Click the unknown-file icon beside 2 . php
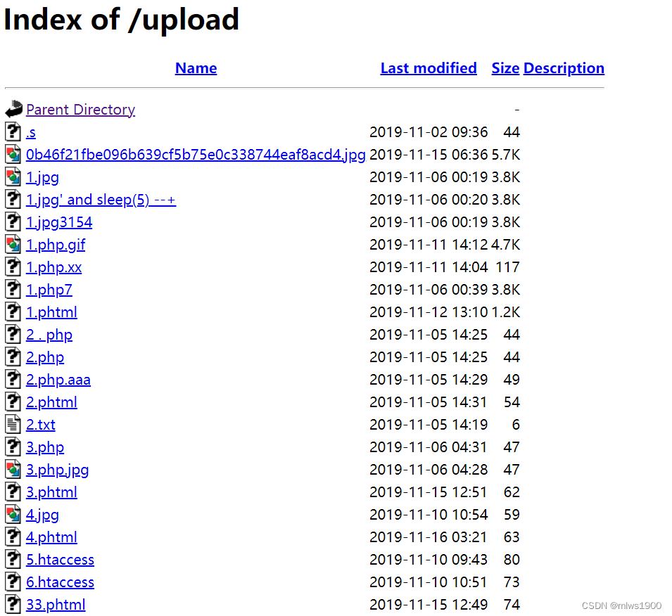The width and height of the screenshot is (672, 616). click(x=13, y=334)
